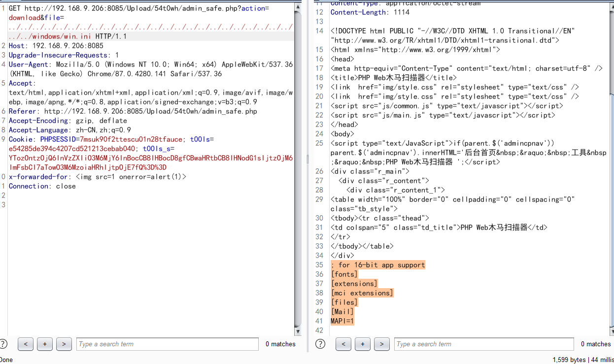Focus response pane search term field

click(484, 344)
